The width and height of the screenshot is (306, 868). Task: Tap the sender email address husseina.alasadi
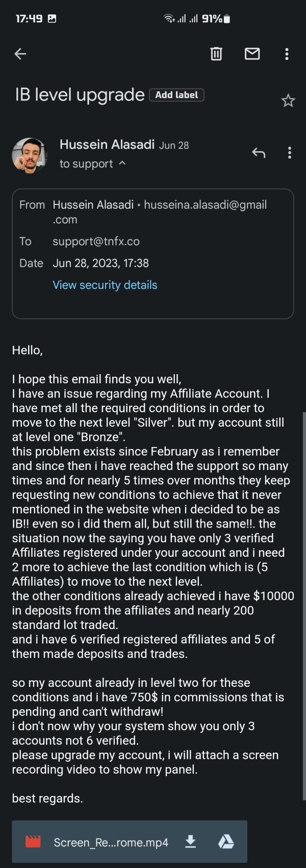click(x=205, y=205)
